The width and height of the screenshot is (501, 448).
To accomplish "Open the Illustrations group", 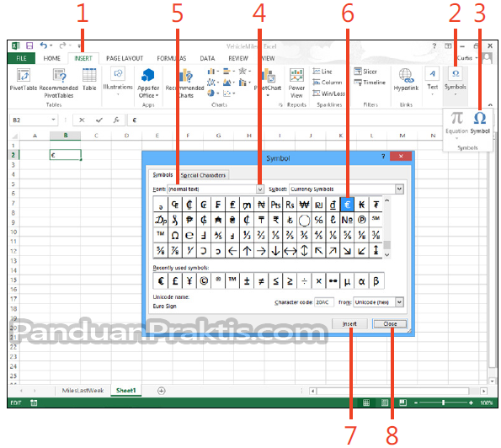I will click(118, 81).
